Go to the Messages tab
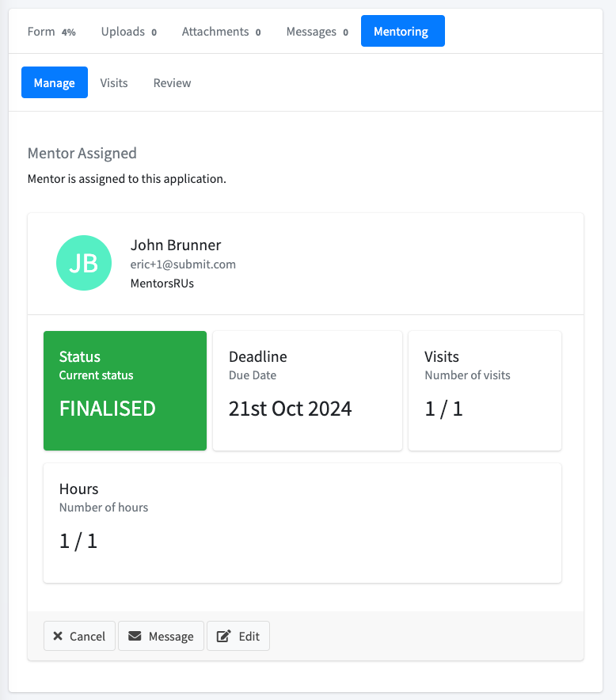This screenshot has height=700, width=616. tap(317, 31)
